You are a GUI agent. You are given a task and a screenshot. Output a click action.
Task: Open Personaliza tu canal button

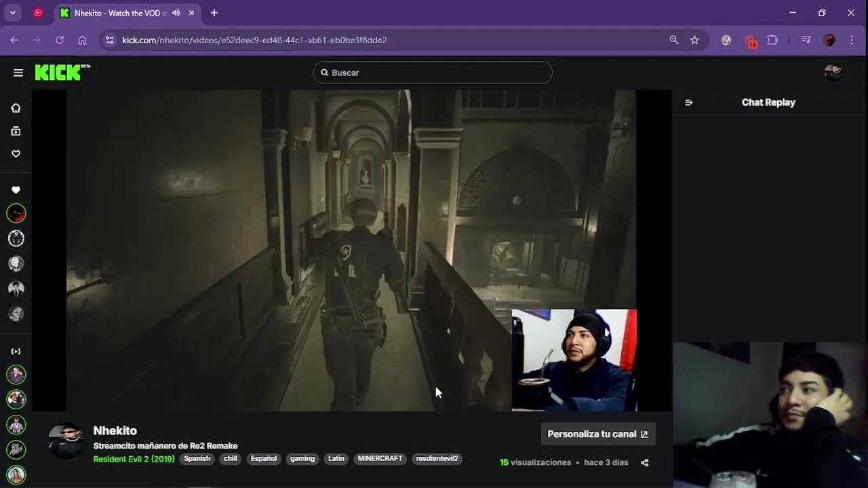[598, 434]
